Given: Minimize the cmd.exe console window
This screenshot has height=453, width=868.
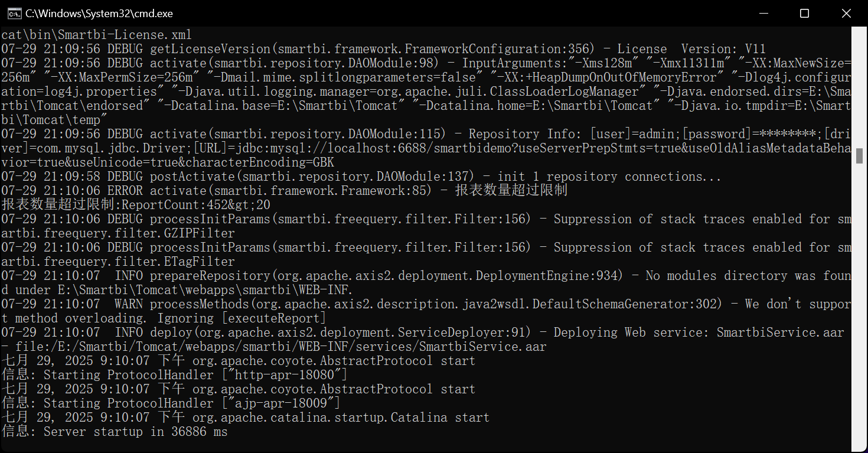Looking at the screenshot, I should click(x=764, y=13).
